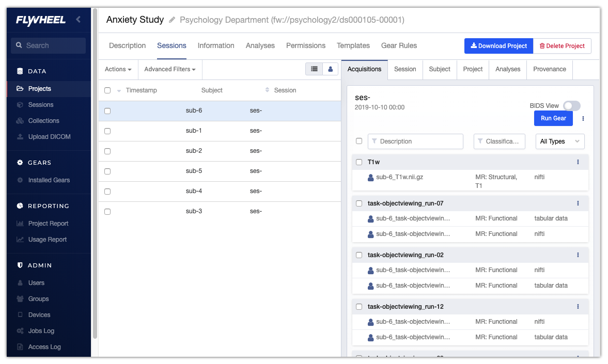The width and height of the screenshot is (608, 364).
Task: Open the All Types dropdown
Action: 559,141
